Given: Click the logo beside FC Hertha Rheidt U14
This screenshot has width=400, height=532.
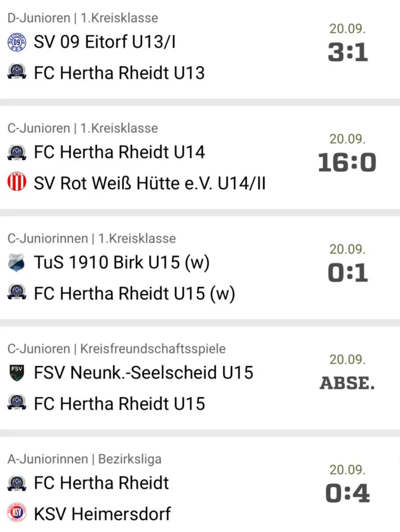Looking at the screenshot, I should (17, 152).
